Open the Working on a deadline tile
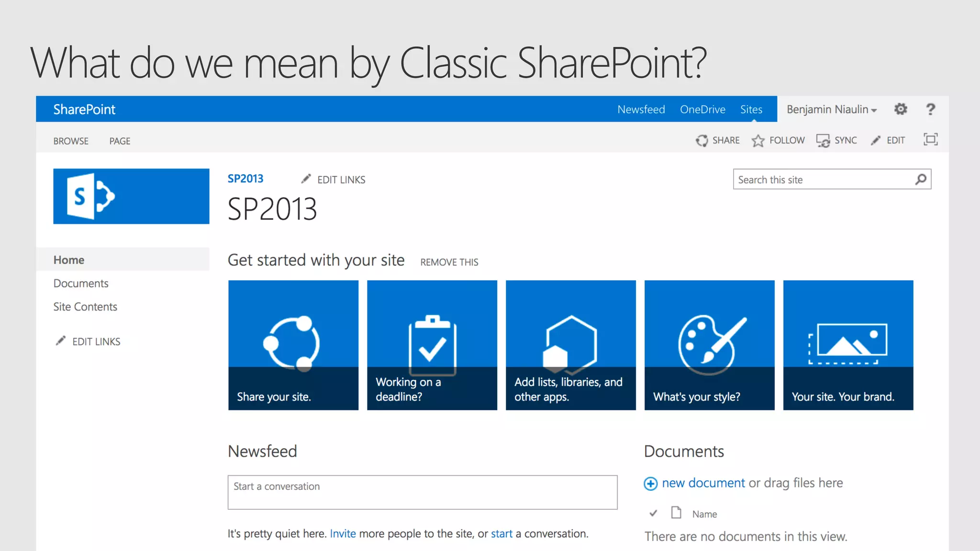This screenshot has height=551, width=980. click(x=432, y=345)
